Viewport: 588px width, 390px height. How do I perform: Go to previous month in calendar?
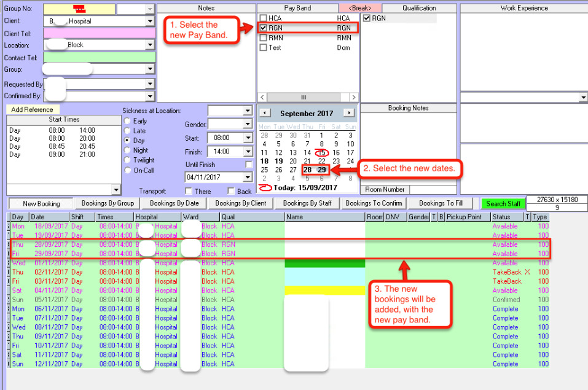[264, 113]
